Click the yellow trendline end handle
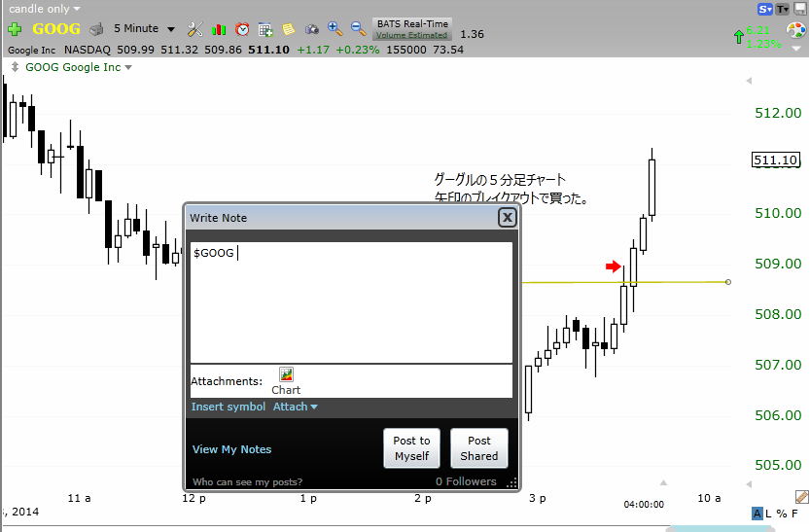 (x=728, y=282)
